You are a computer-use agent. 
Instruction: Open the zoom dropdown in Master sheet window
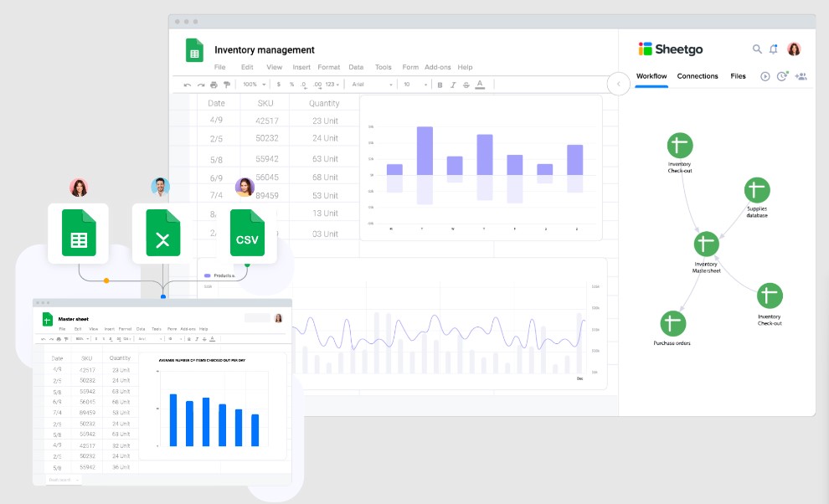[x=82, y=339]
